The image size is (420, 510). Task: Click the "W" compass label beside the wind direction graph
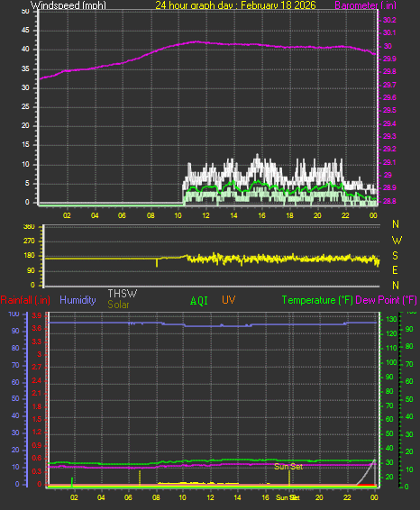pyautogui.click(x=397, y=241)
